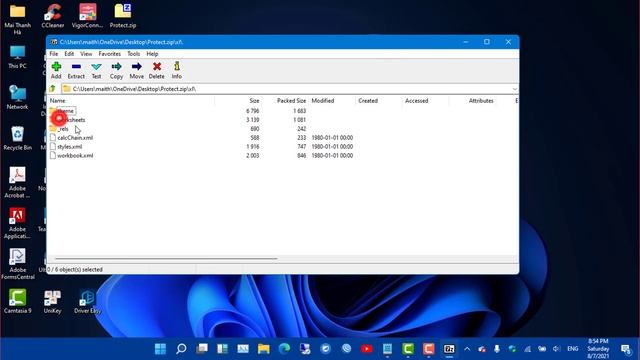The width and height of the screenshot is (640, 360).
Task: Open the Favorites menu
Action: 109,53
